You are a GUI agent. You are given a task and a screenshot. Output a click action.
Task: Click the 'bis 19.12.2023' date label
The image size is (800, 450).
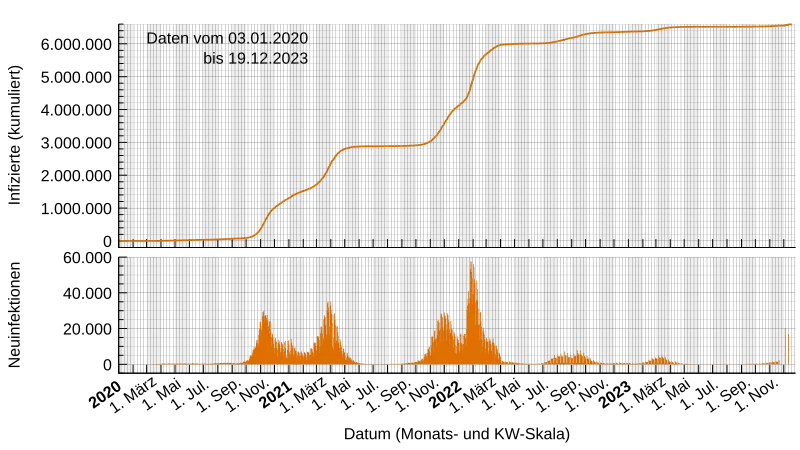255,59
